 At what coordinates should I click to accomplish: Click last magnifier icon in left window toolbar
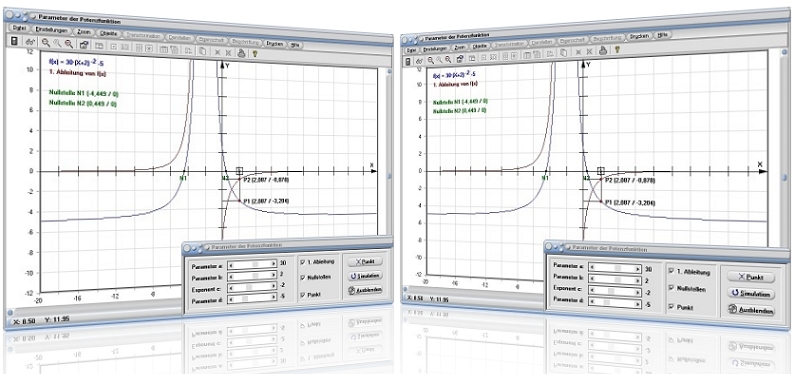pyautogui.click(x=68, y=44)
